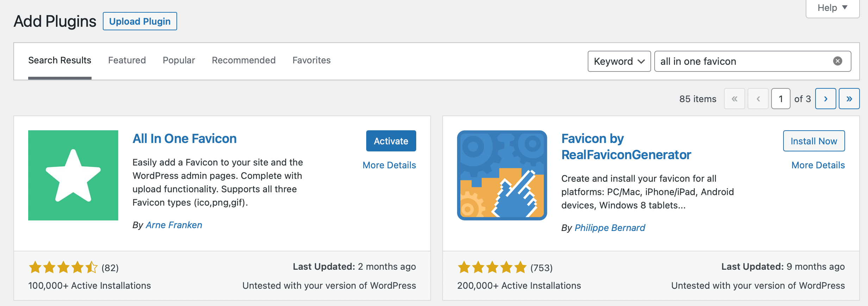Click the All In One Favicon star thumbnail
Screen dimensions: 868x306
[73, 175]
